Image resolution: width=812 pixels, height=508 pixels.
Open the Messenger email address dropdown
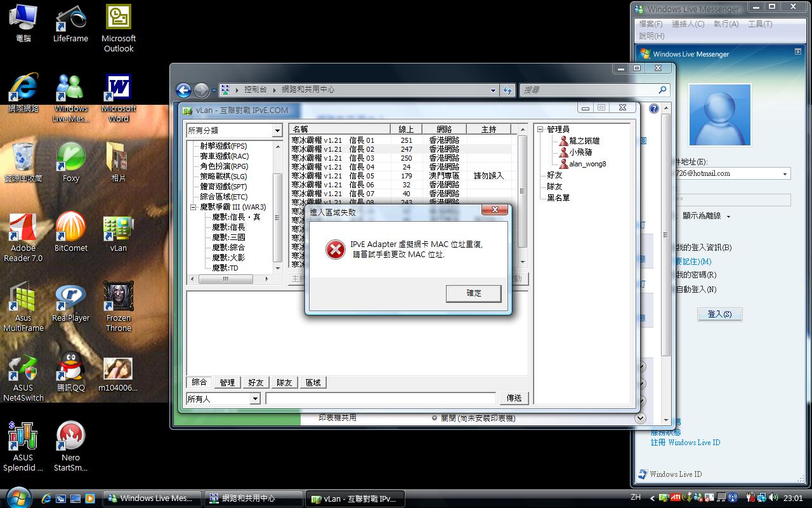click(785, 173)
